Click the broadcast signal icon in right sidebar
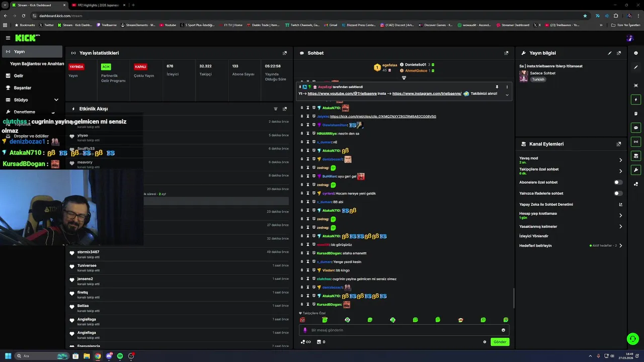644x362 pixels. tap(636, 142)
